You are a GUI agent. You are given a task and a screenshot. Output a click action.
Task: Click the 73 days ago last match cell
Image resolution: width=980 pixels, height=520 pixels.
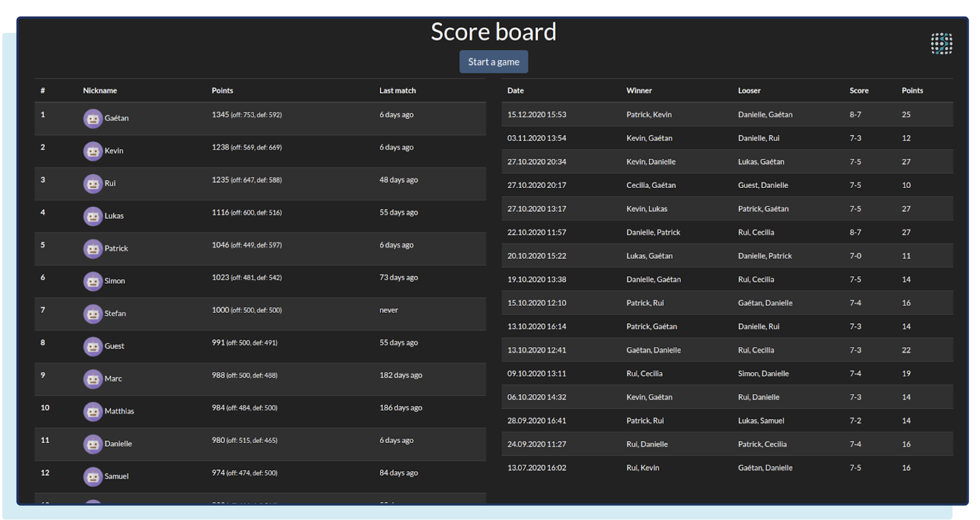(399, 277)
